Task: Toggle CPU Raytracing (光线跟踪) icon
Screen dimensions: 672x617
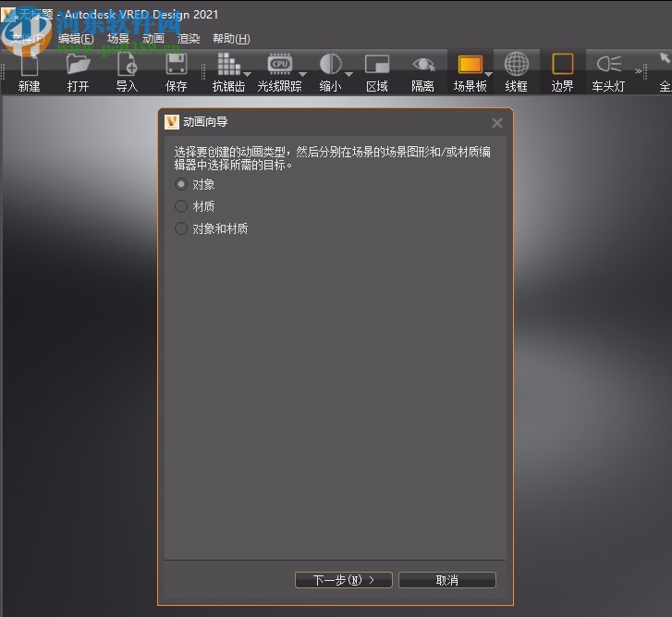Action: click(280, 64)
